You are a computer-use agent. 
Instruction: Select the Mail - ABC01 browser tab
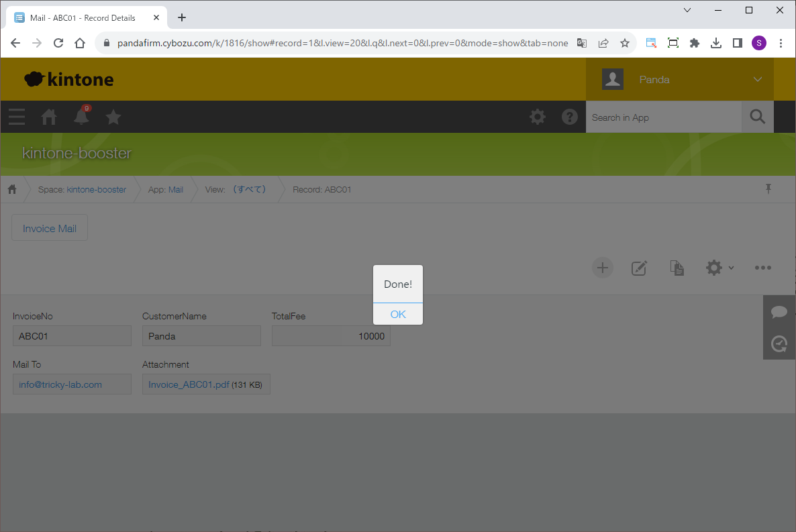(83, 17)
